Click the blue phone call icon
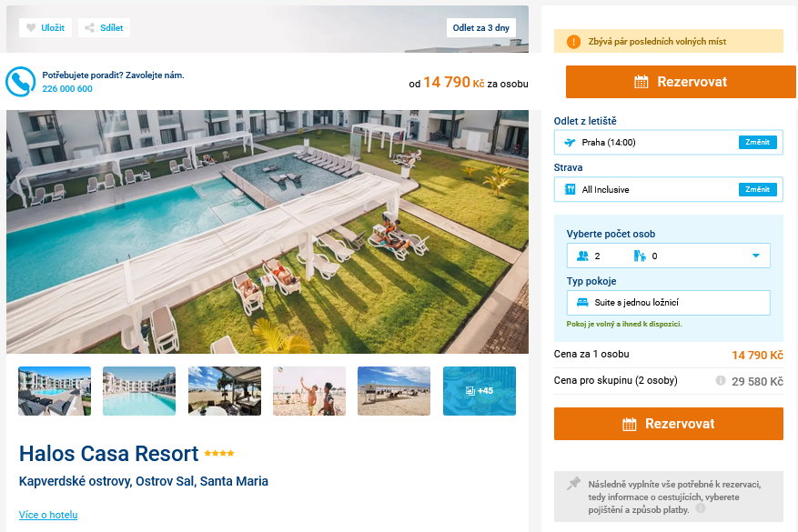This screenshot has height=532, width=798. 20,82
